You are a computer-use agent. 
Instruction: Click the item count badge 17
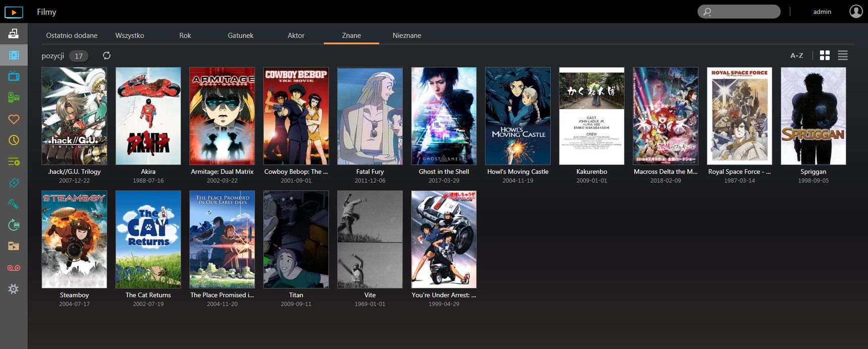(x=79, y=56)
